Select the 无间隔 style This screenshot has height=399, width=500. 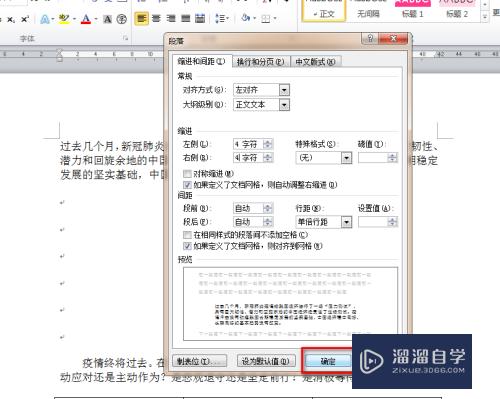[368, 11]
